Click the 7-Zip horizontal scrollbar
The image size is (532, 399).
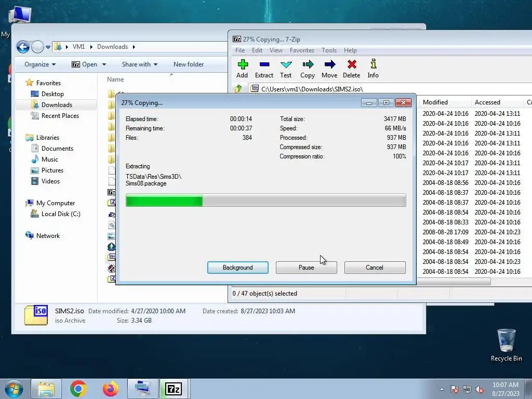point(453,282)
